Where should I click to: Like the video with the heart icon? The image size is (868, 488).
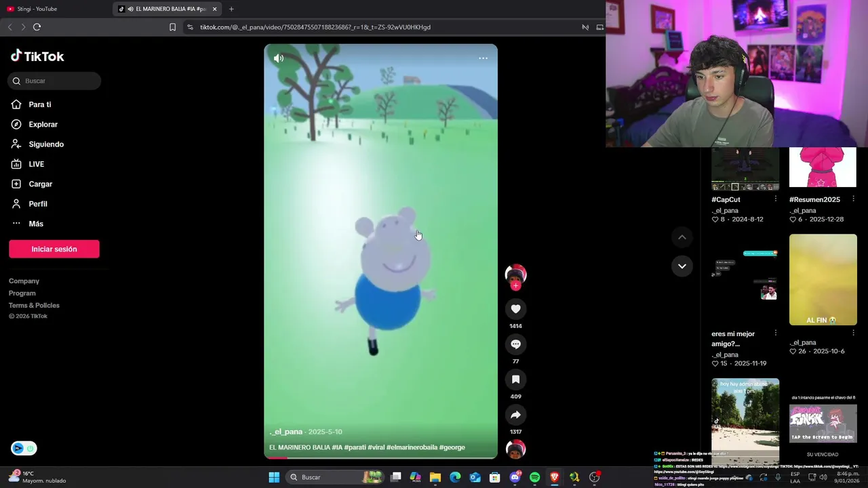[x=515, y=309]
